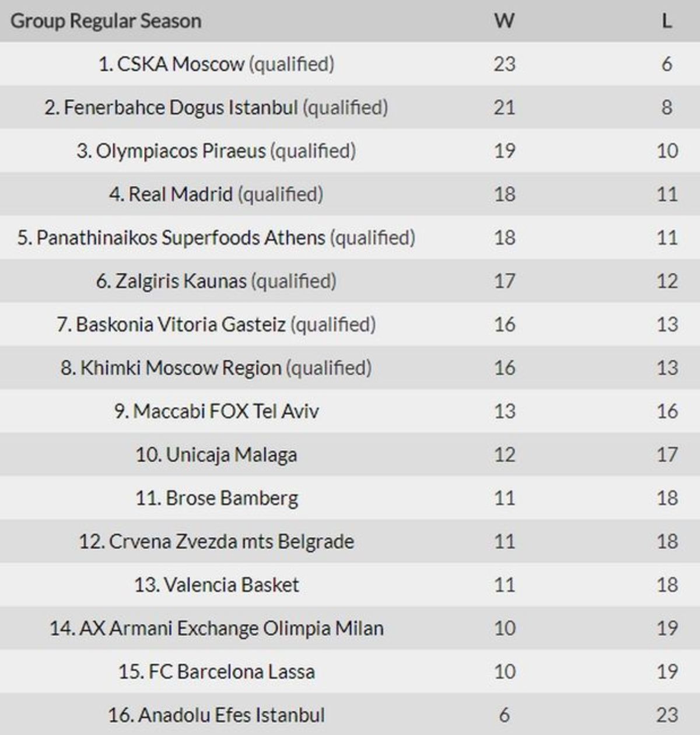Viewport: 700px width, 735px height.
Task: Open Fenerbahce Dogus Istanbul team link
Action: (181, 107)
